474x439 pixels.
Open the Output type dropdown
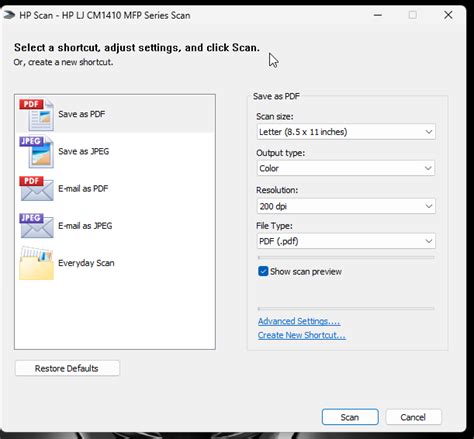(x=346, y=168)
